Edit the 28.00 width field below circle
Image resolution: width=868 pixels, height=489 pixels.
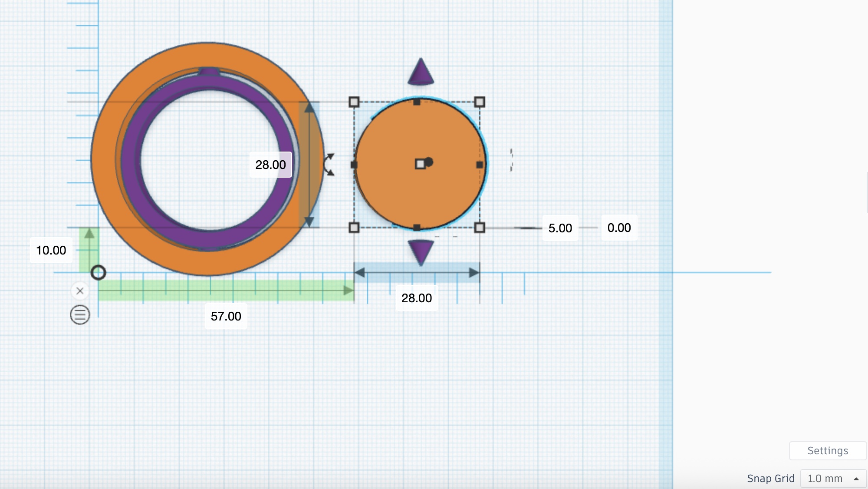[416, 298]
